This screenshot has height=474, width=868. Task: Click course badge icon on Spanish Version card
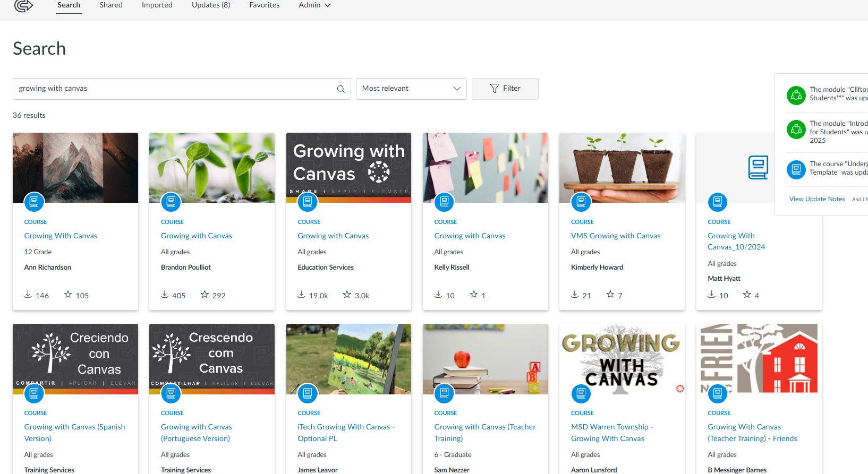pyautogui.click(x=34, y=393)
